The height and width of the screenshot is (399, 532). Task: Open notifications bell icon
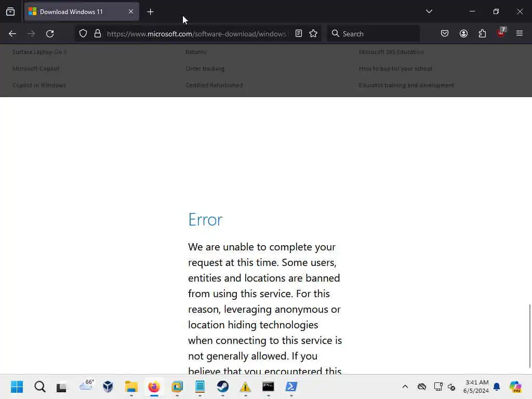pos(497,387)
